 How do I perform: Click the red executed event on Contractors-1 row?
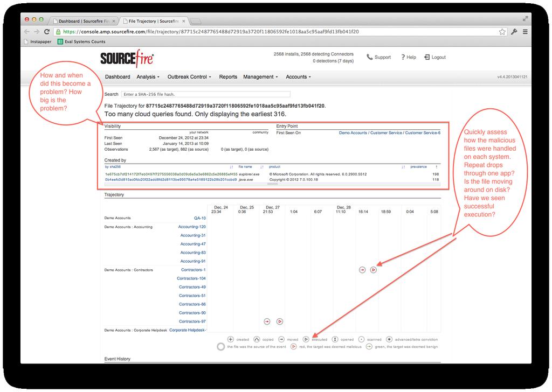tap(374, 270)
